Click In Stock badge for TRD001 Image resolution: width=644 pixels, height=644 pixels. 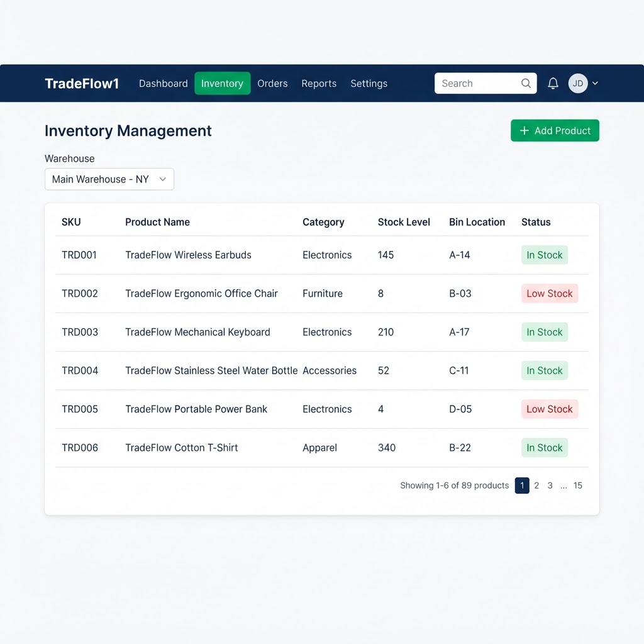[x=545, y=255]
